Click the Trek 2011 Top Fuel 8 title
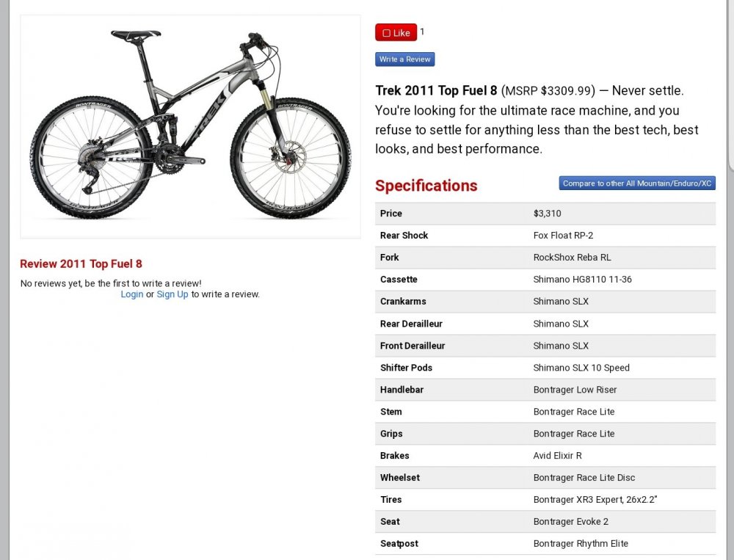This screenshot has width=734, height=560. point(436,91)
